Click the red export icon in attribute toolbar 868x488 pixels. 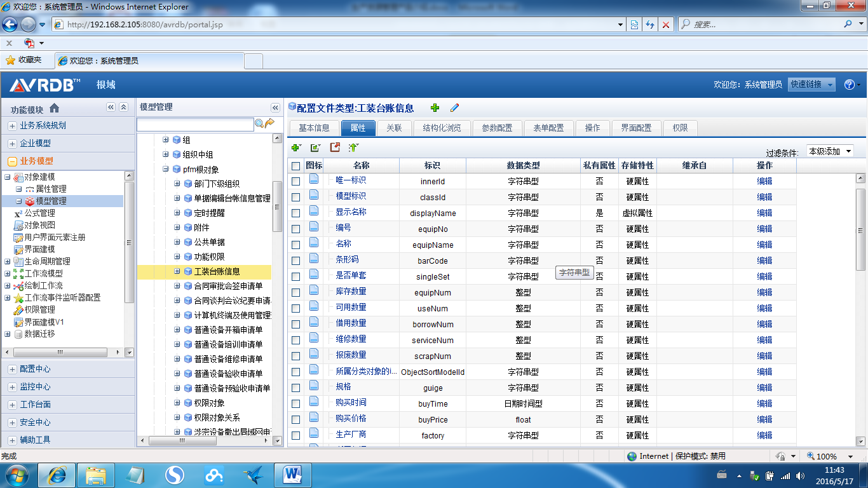335,147
